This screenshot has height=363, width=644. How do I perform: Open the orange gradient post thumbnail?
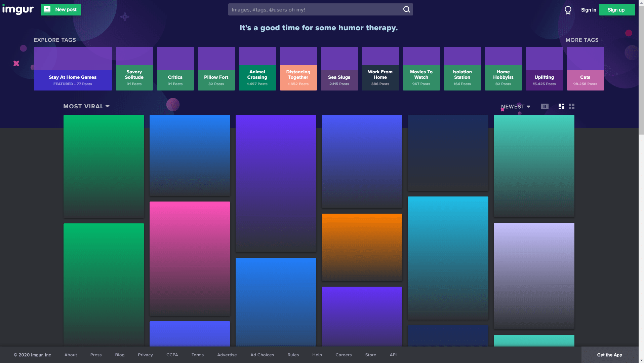[362, 247]
